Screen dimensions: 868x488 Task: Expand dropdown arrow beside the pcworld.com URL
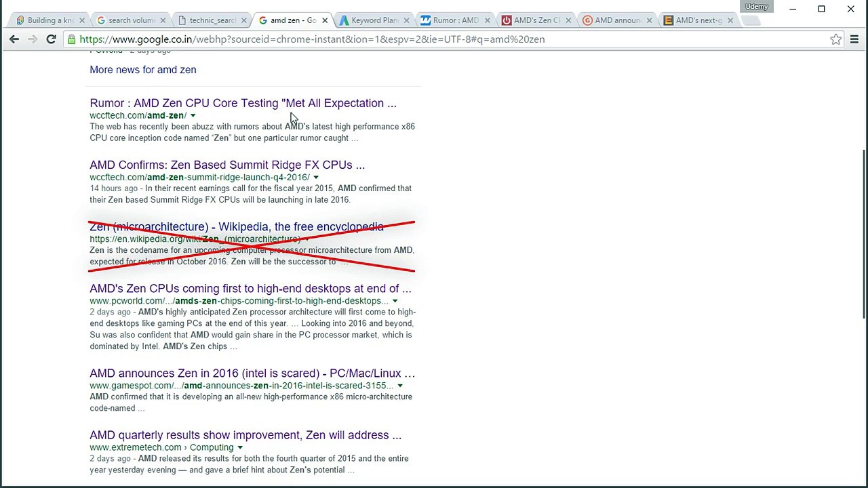[x=395, y=301]
